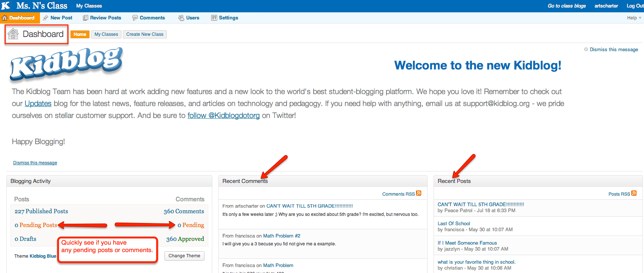Open the Last Of School post
The height and width of the screenshot is (273, 644).
coord(454,224)
